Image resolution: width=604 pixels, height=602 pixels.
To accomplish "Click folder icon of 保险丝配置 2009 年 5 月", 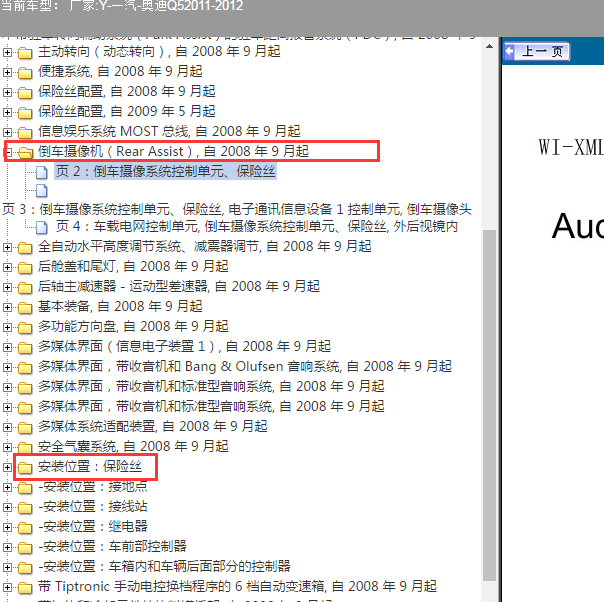I will tap(25, 112).
